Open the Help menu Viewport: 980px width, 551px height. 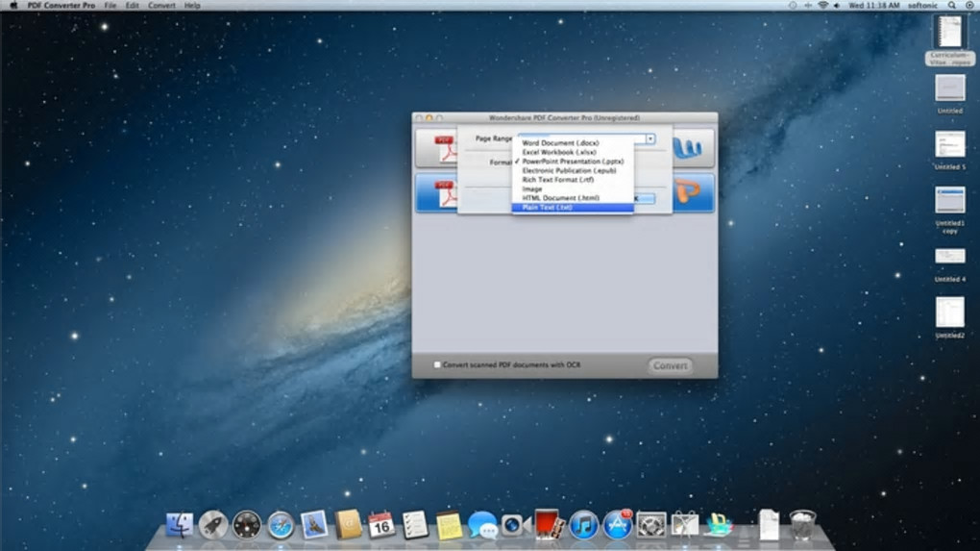click(x=192, y=5)
